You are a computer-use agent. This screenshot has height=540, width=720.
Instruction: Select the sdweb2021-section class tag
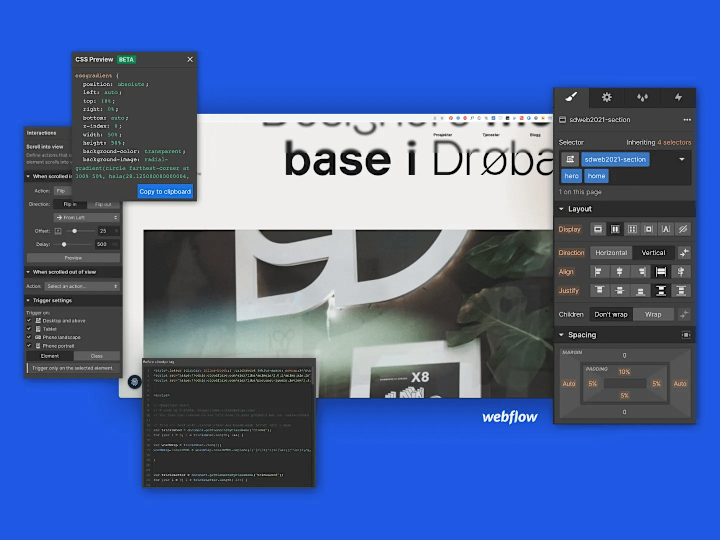615,159
